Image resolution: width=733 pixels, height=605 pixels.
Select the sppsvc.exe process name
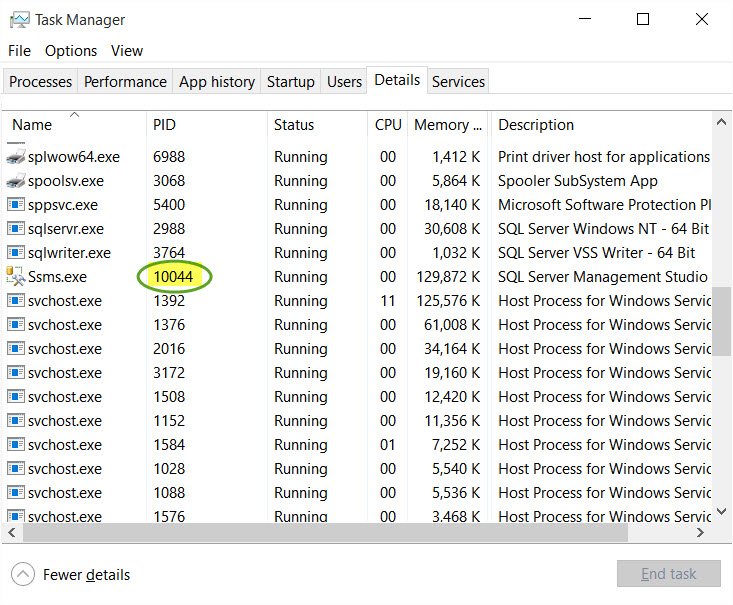point(63,205)
